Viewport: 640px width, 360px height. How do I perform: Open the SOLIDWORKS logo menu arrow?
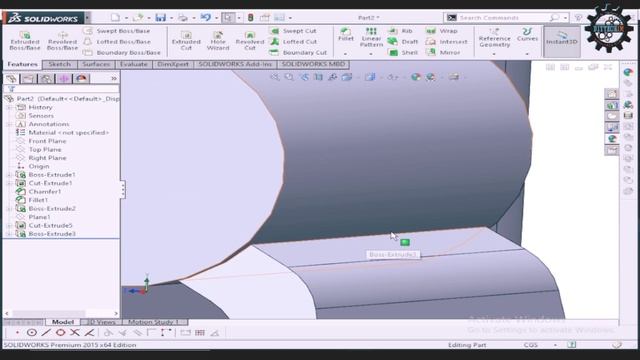pyautogui.click(x=87, y=18)
